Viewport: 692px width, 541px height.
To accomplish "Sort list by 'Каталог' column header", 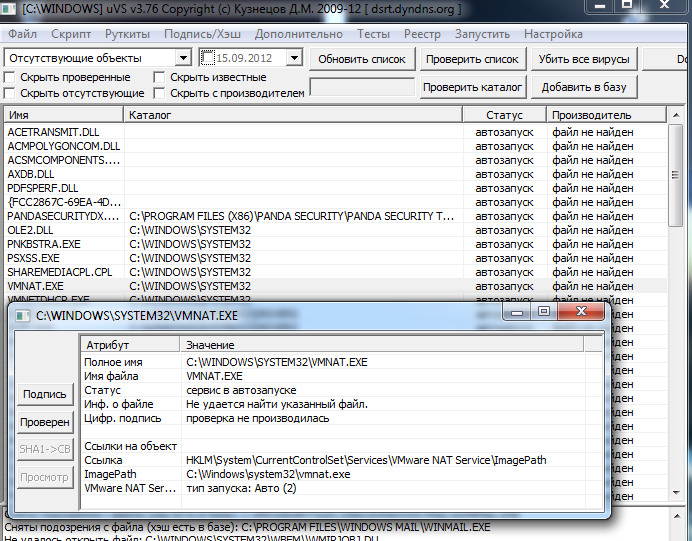I will [x=293, y=115].
